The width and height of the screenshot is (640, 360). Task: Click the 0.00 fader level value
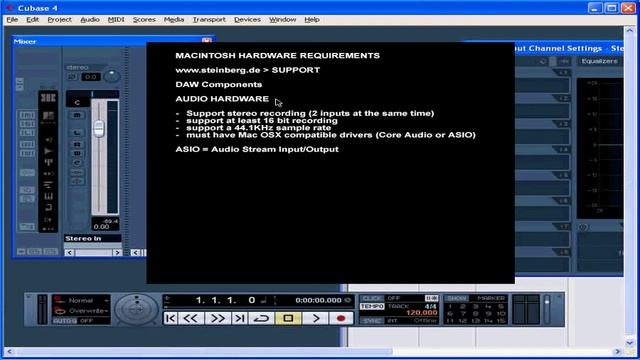(101, 227)
